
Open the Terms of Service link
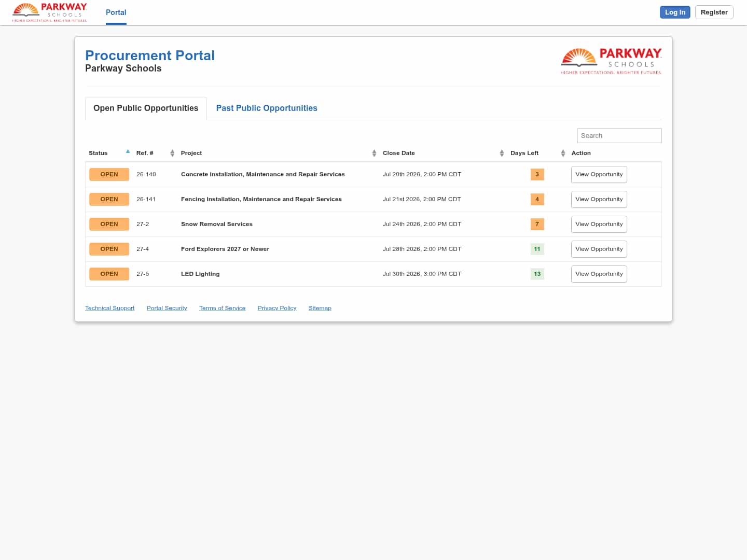(222, 308)
